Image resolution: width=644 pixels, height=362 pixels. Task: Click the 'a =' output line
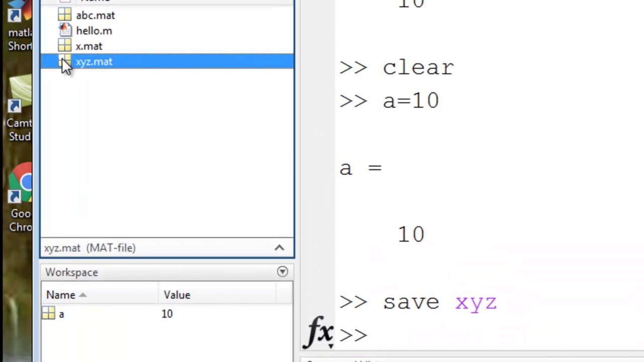(361, 168)
